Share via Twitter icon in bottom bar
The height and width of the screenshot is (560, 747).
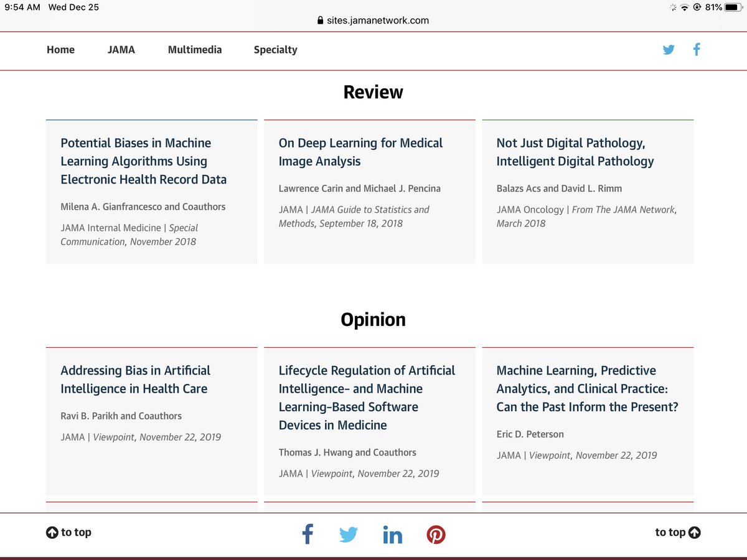coord(349,534)
